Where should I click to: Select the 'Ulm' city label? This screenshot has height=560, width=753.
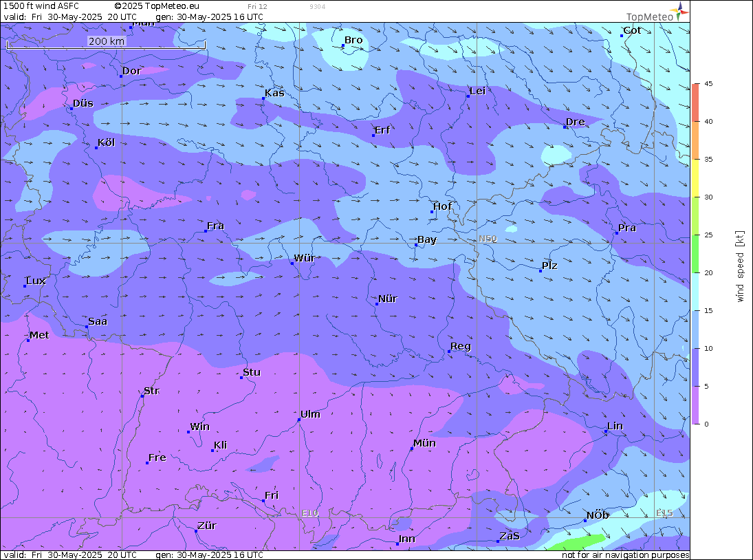point(310,414)
